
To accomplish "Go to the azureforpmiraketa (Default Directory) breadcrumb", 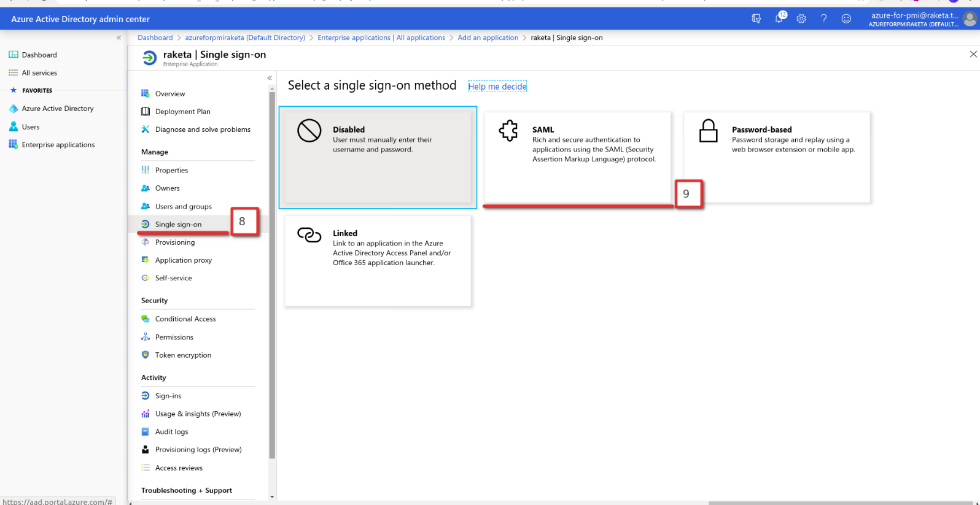I will pyautogui.click(x=245, y=37).
